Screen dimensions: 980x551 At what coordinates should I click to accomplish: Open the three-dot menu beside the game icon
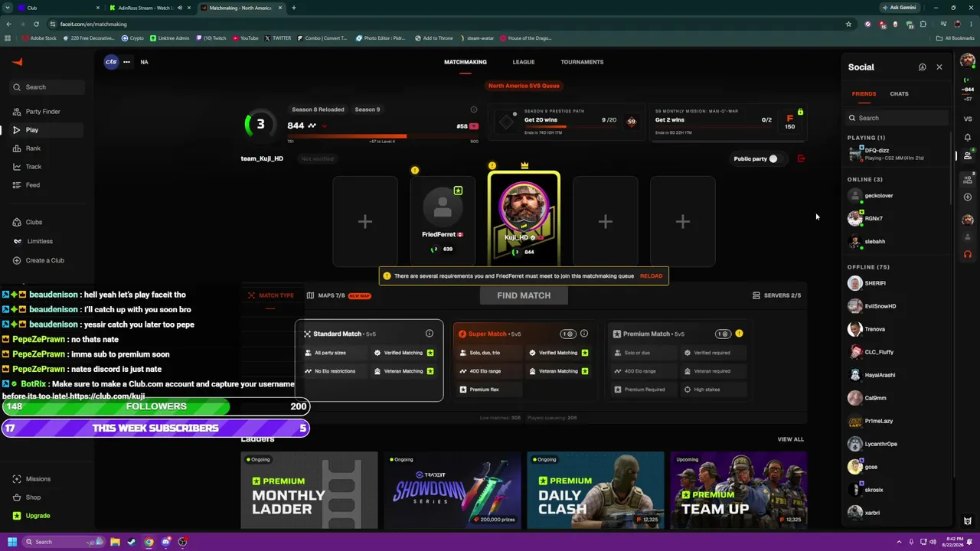pyautogui.click(x=126, y=62)
